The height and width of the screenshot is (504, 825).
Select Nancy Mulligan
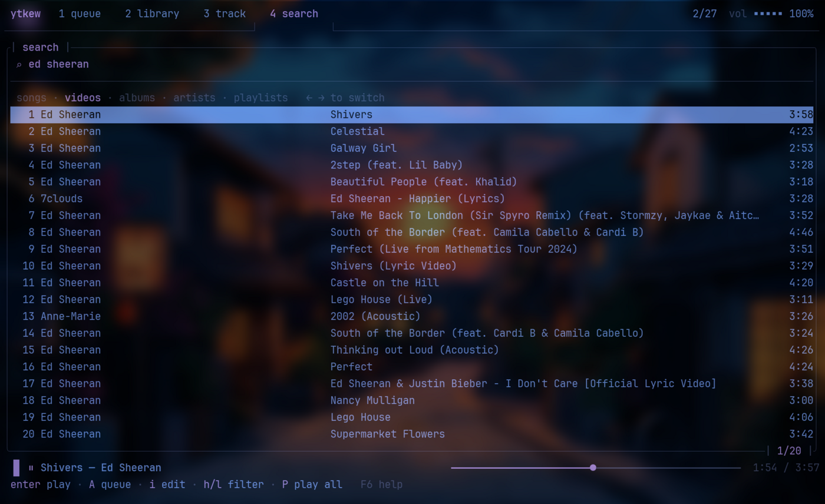point(411,400)
